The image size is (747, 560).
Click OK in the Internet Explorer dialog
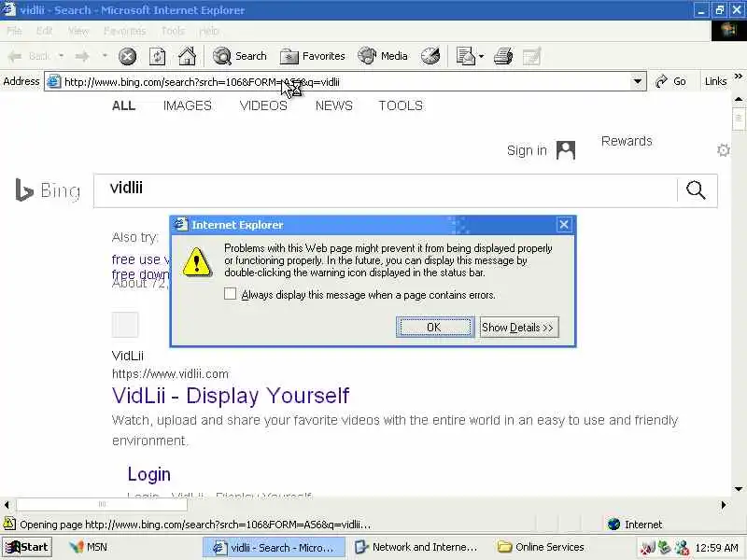(x=435, y=328)
